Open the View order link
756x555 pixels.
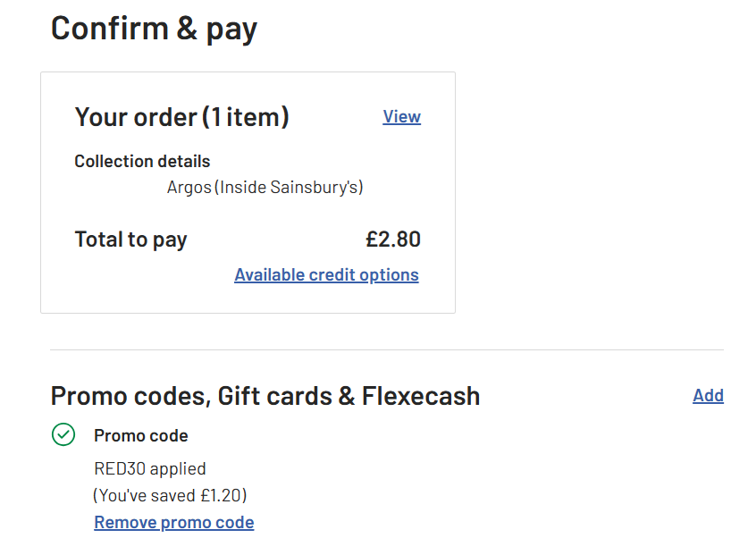(x=401, y=117)
